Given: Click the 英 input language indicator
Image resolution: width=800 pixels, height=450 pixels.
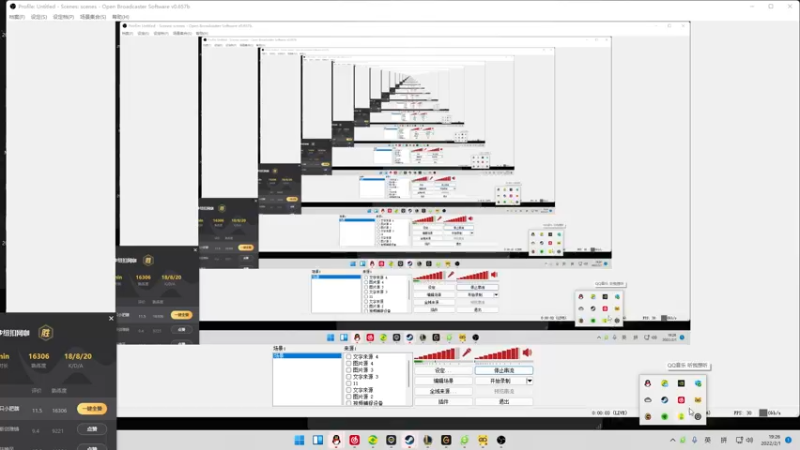Looking at the screenshot, I should pyautogui.click(x=708, y=440).
